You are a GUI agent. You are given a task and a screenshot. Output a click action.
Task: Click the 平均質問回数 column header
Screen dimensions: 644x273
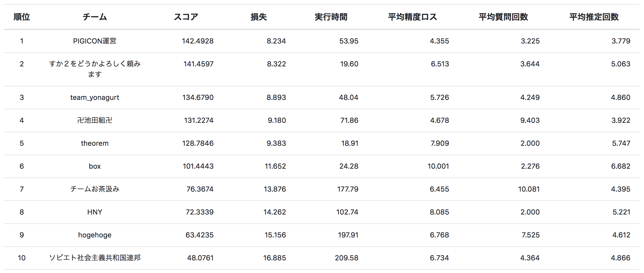tap(503, 17)
